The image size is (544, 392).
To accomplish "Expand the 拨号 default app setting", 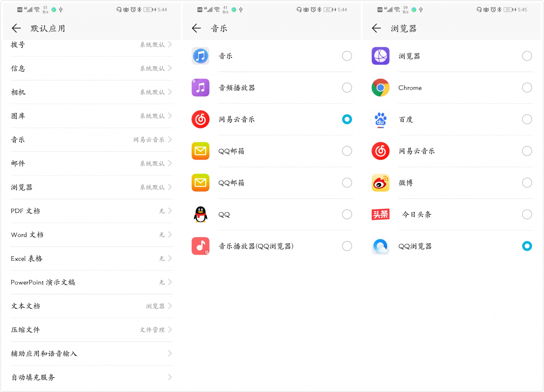I will (91, 45).
